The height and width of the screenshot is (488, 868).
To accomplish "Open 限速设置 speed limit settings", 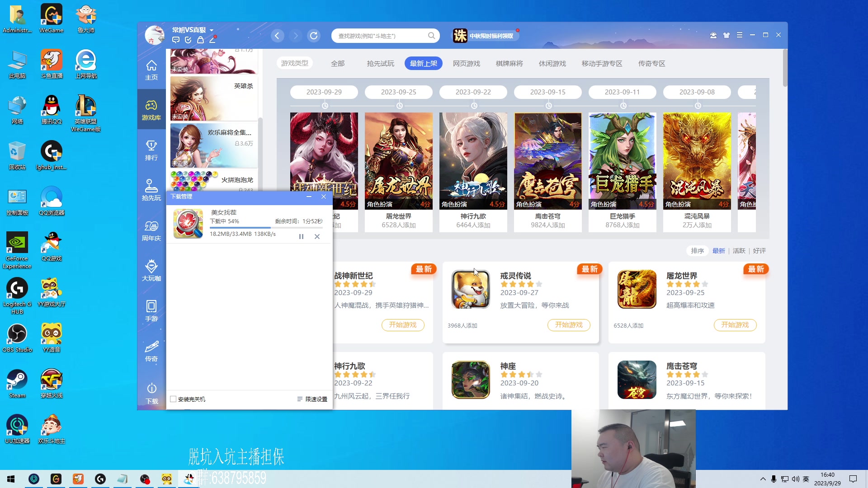I will 312,399.
